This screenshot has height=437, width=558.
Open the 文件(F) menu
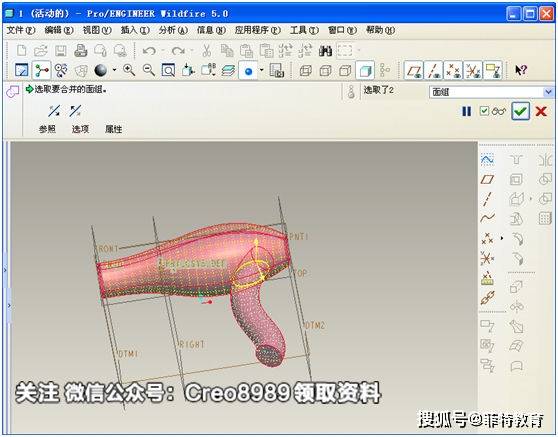(21, 30)
